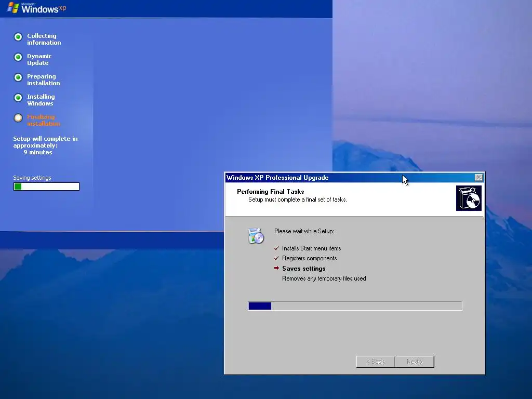Screen dimensions: 532x399
Task: Select the Collecting information step bullet
Action: tap(18, 37)
